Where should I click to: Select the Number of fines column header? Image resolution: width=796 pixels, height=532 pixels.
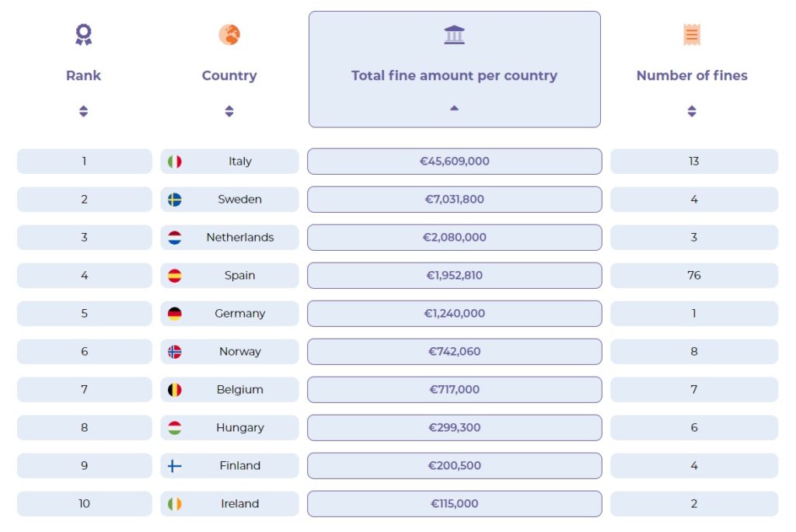[692, 75]
